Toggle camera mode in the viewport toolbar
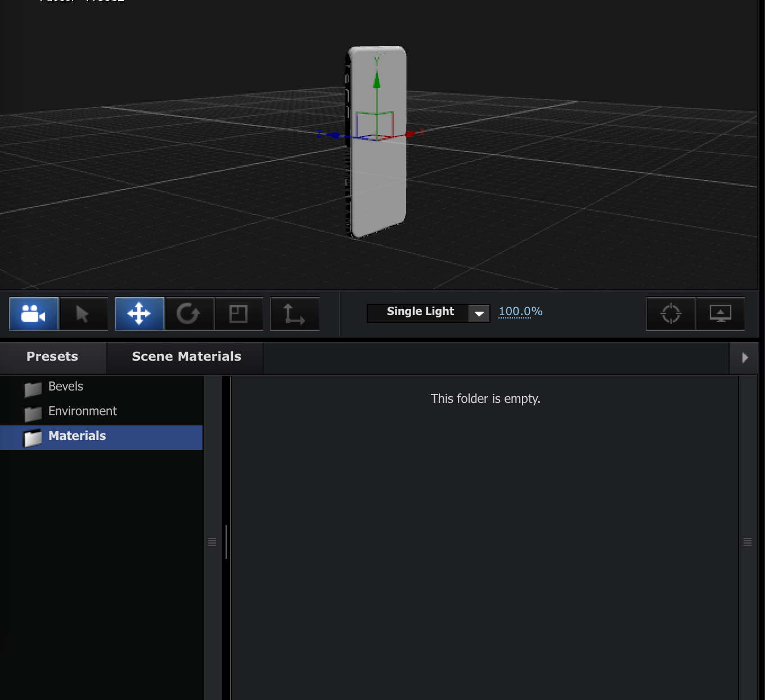Viewport: 765px width, 700px height. 33,314
